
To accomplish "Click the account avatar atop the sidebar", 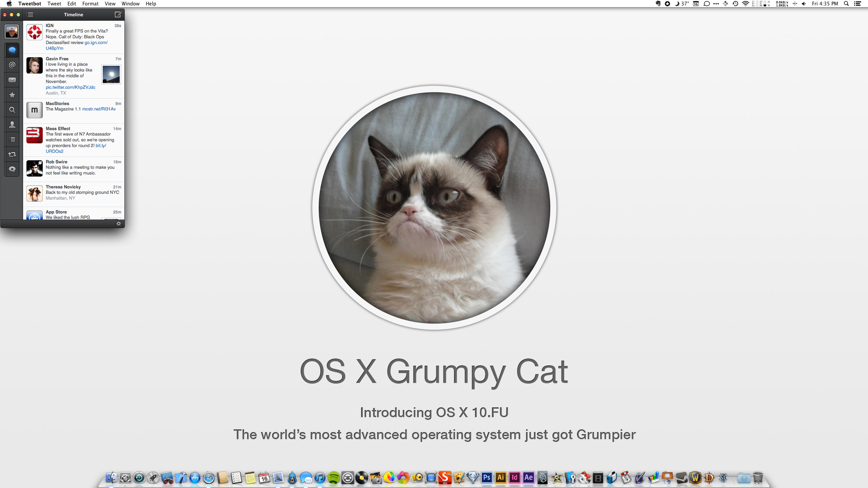I will pos(12,32).
